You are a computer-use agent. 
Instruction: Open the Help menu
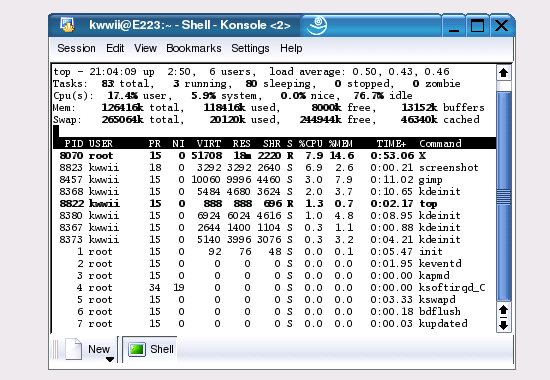[291, 48]
